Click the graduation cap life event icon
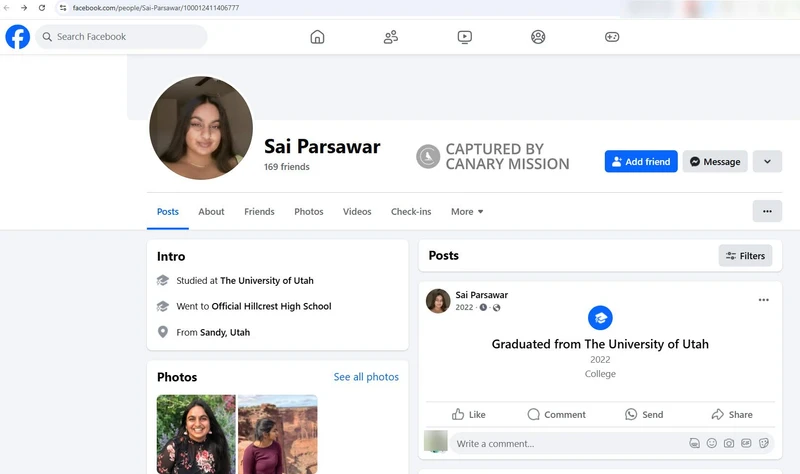This screenshot has width=800, height=474. tap(600, 318)
